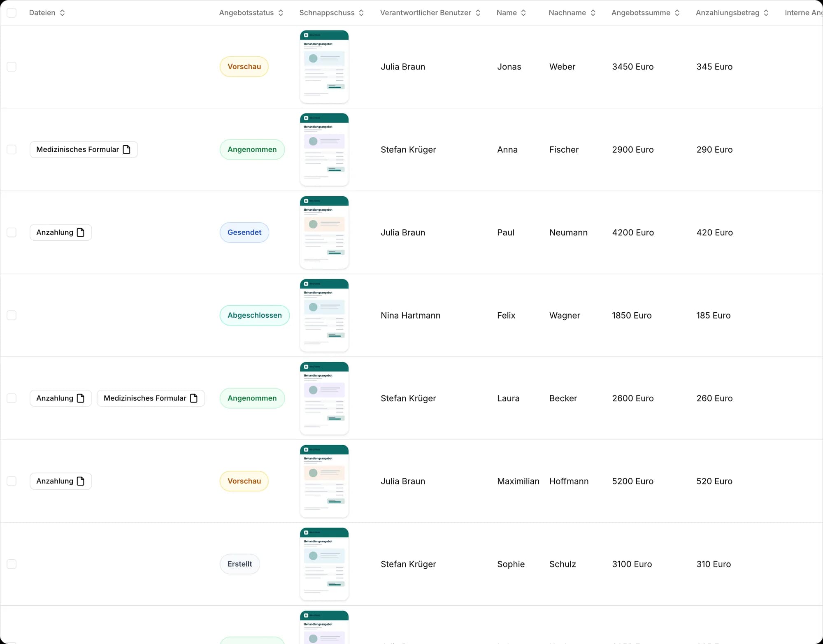Sort by Verantwortlicher Benutzer column arrows
This screenshot has height=644, width=823.
point(478,13)
